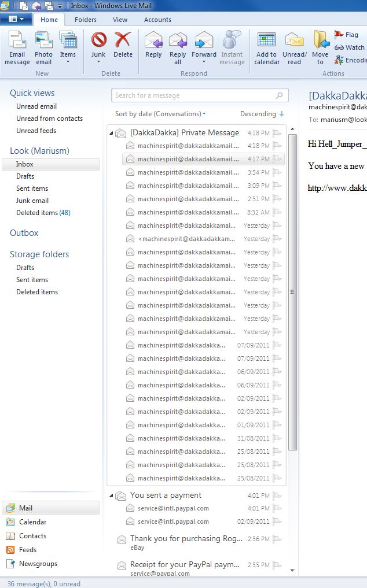Open the Folders ribbon tab

pyautogui.click(x=86, y=20)
